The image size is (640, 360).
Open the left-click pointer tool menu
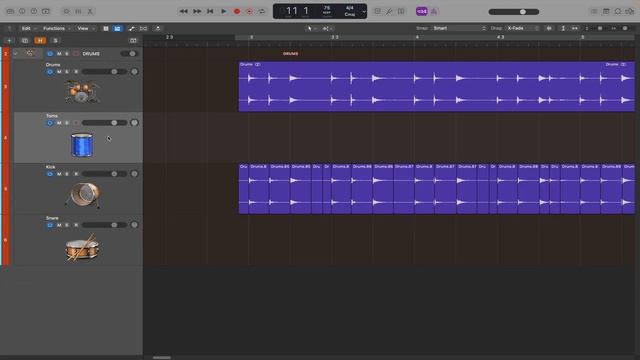(x=312, y=28)
